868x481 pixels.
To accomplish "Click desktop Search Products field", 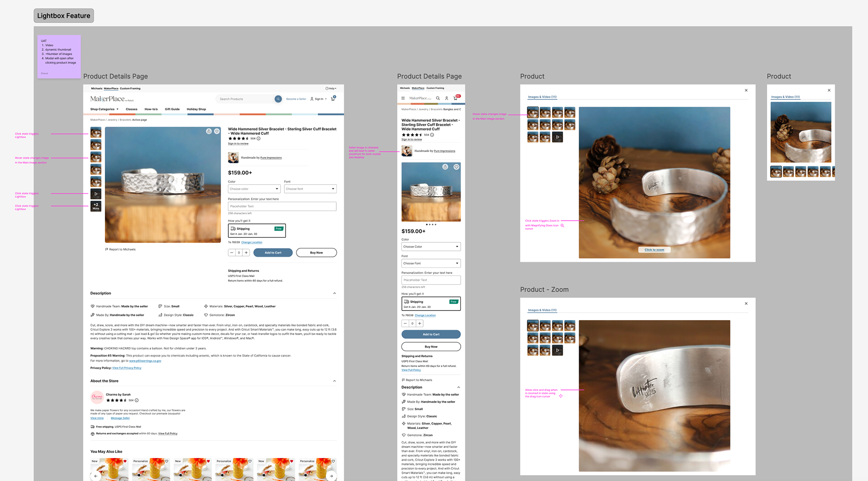I will point(246,99).
